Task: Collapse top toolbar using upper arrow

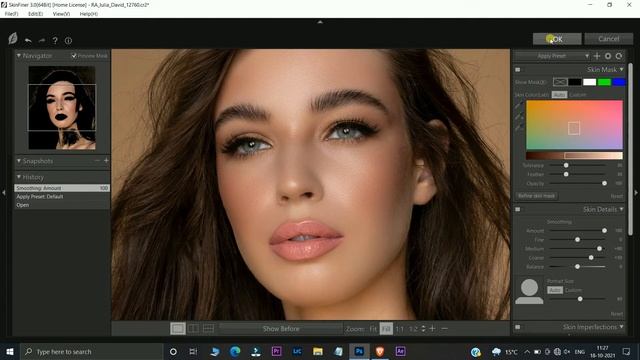Action: 320,22
